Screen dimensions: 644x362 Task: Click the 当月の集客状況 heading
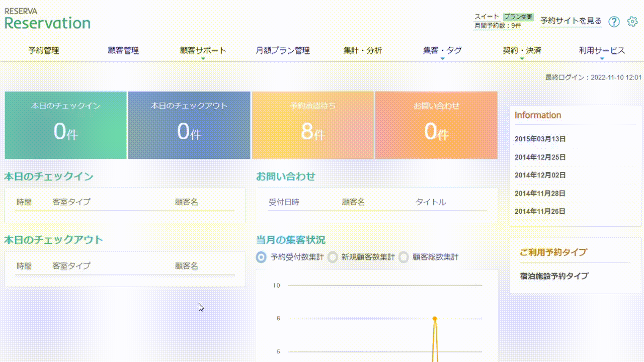pos(291,240)
